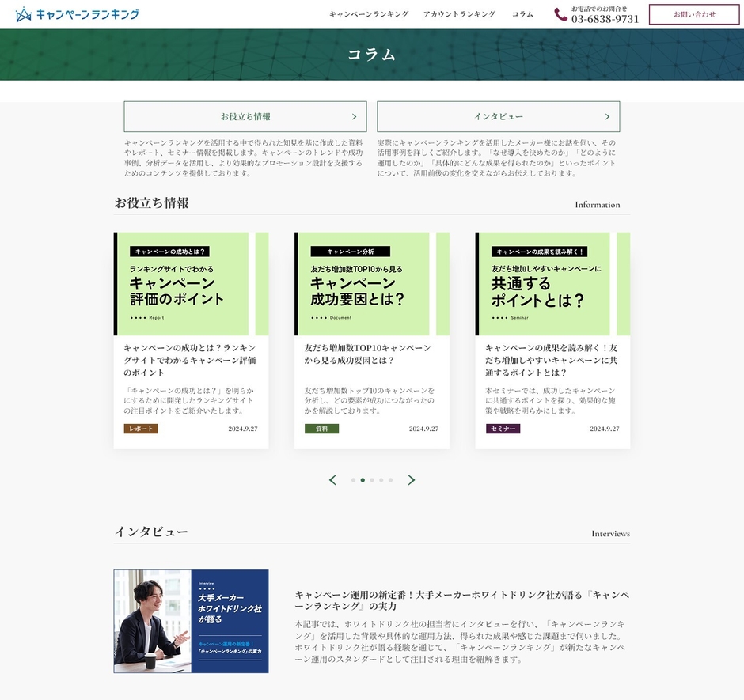Go to previous carousel slide arrow
744x700 pixels.
point(332,480)
